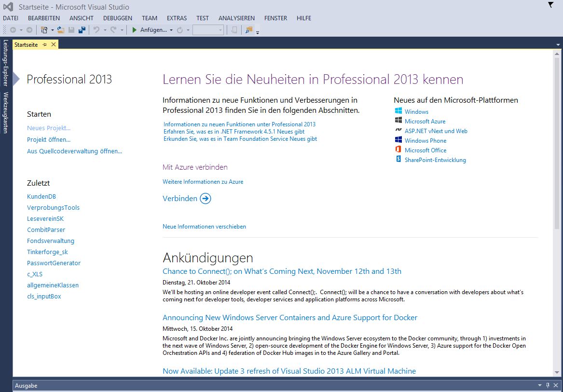The height and width of the screenshot is (392, 563).
Task: Click the Visual Studio logo in title bar
Action: (8, 7)
